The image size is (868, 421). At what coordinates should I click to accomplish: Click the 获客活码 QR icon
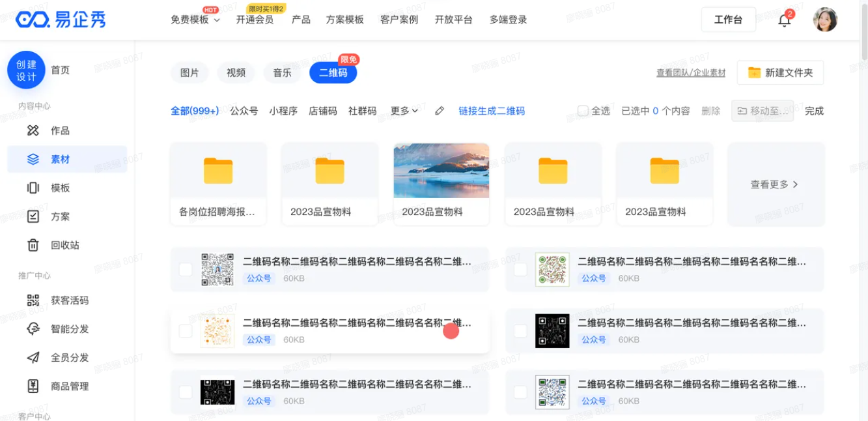(x=33, y=300)
